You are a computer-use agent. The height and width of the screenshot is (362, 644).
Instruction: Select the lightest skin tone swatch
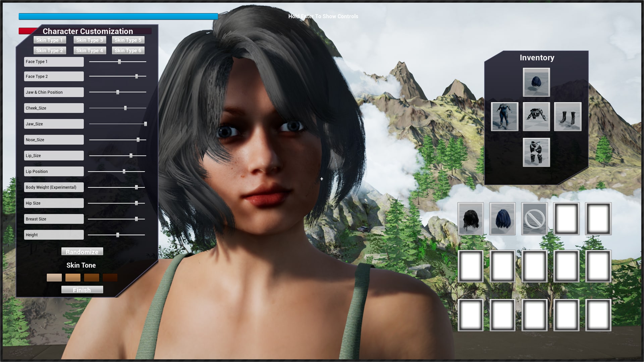point(54,278)
